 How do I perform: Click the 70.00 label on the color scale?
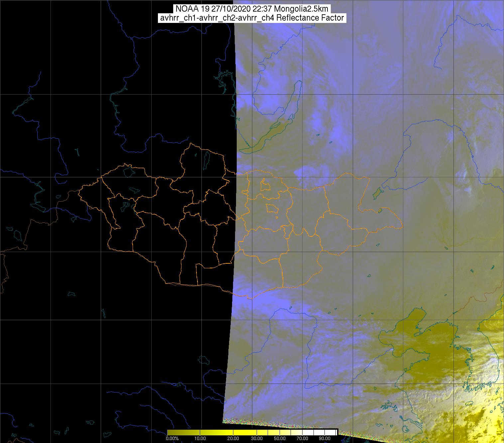[x=302, y=439]
